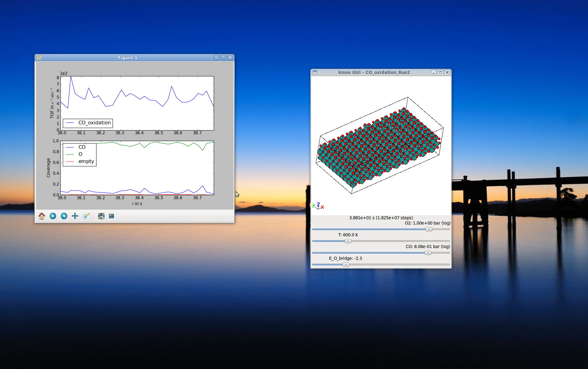Click the T temperature slider handle
This screenshot has width=588, height=369.
click(348, 241)
